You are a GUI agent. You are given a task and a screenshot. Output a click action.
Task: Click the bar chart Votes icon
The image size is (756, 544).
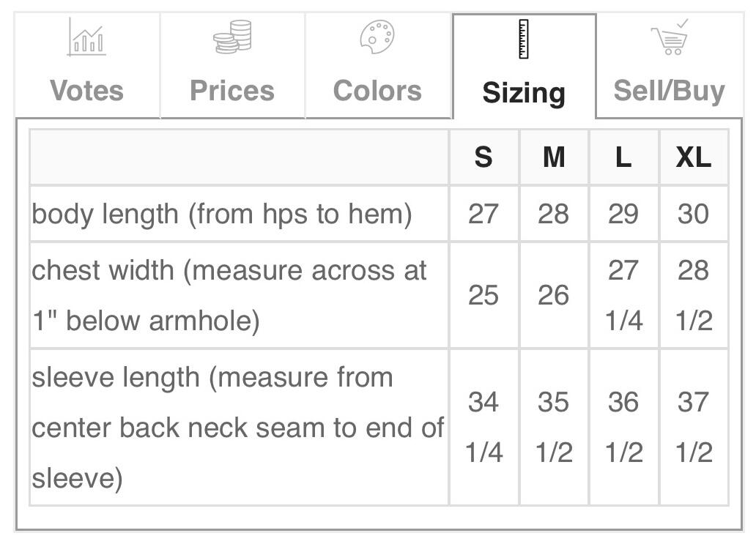(87, 38)
